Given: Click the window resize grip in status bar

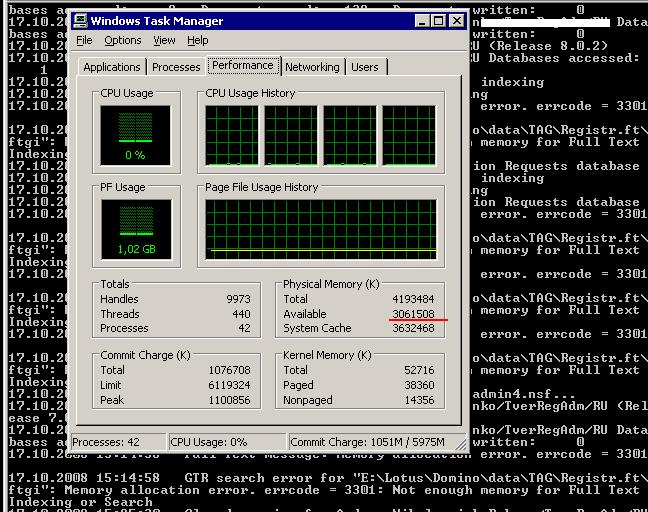Looking at the screenshot, I should click(460, 444).
